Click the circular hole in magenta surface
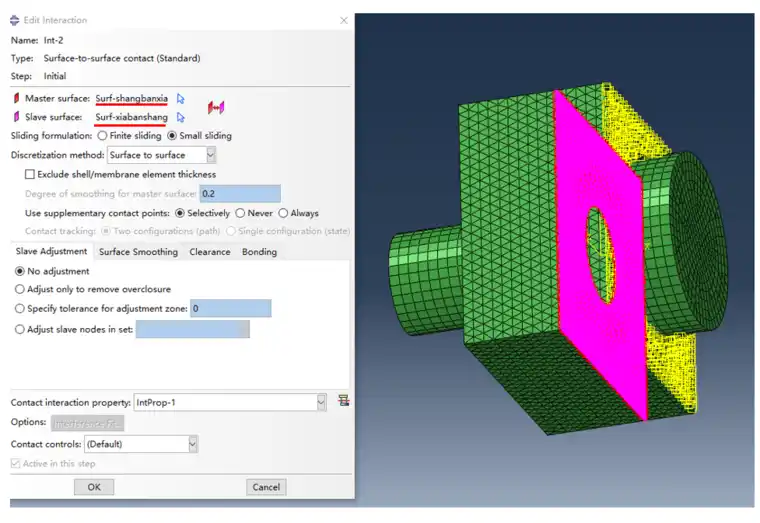The image size is (760, 523). pos(600,255)
